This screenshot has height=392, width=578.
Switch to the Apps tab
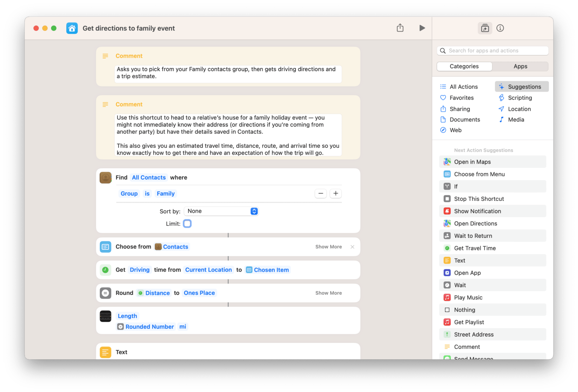click(520, 66)
